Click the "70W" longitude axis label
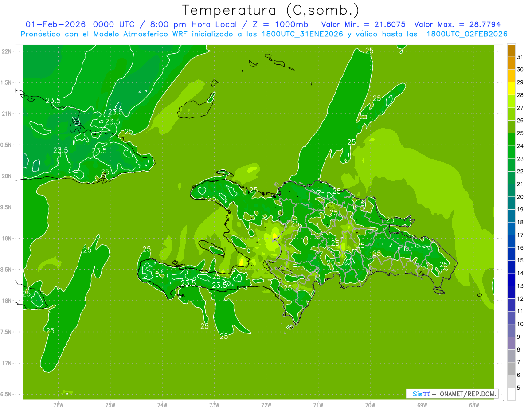 (x=370, y=405)
